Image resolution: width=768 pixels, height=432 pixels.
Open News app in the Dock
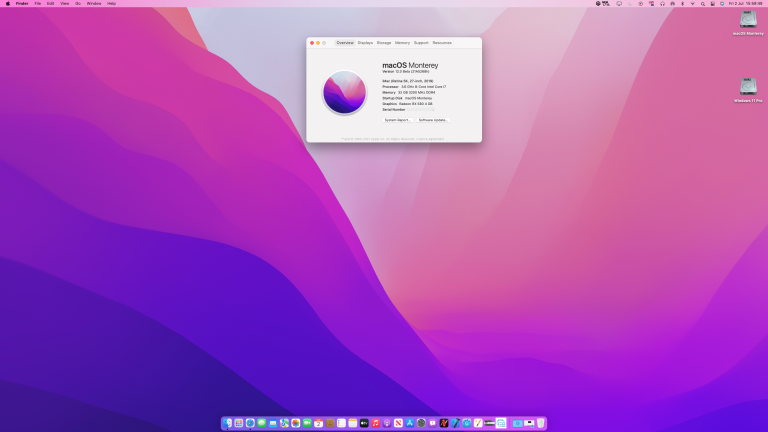398,423
